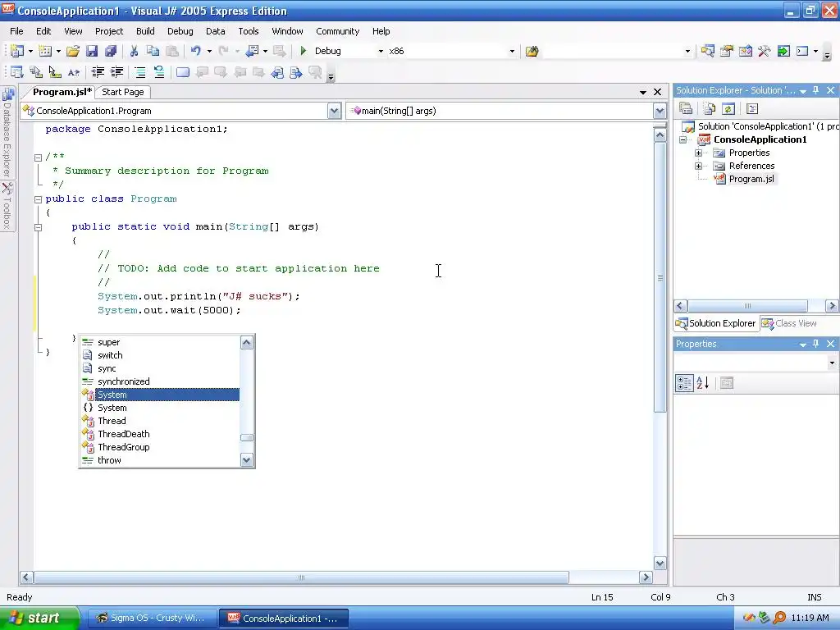
Task: Select Program.jsl in Solution Explorer
Action: (751, 179)
